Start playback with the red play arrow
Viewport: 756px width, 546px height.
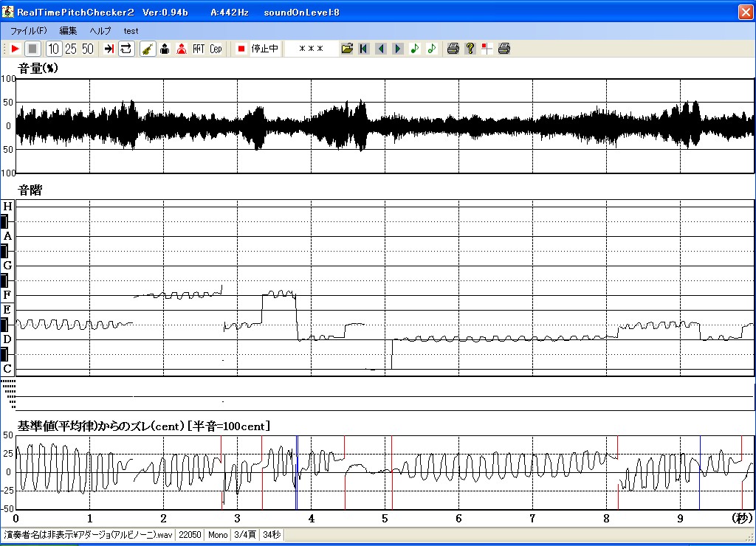coord(15,49)
